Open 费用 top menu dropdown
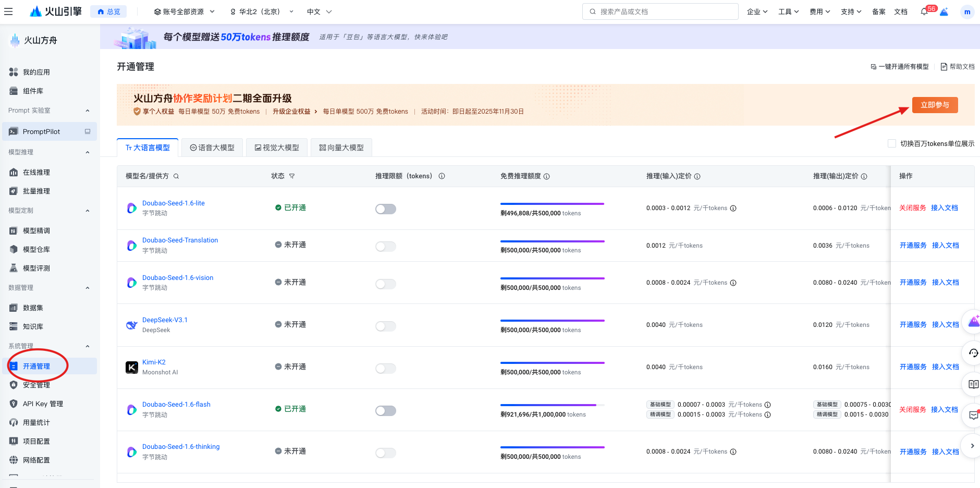 coord(819,11)
